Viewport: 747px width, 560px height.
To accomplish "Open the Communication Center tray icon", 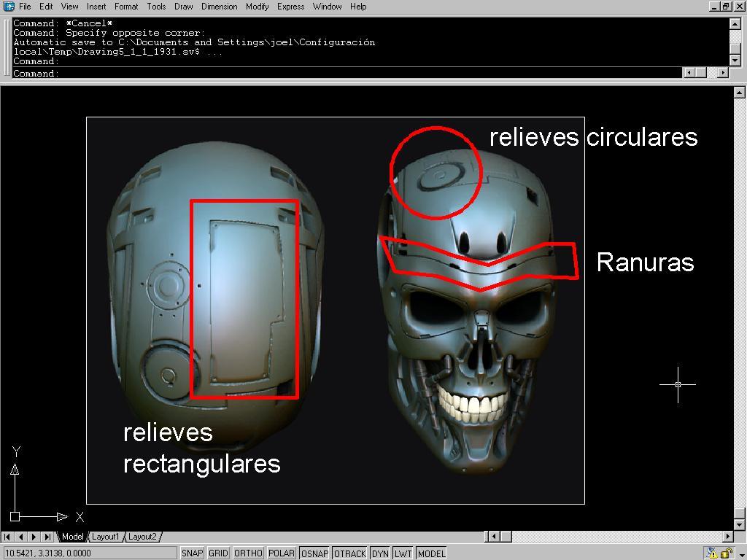I will [x=712, y=553].
